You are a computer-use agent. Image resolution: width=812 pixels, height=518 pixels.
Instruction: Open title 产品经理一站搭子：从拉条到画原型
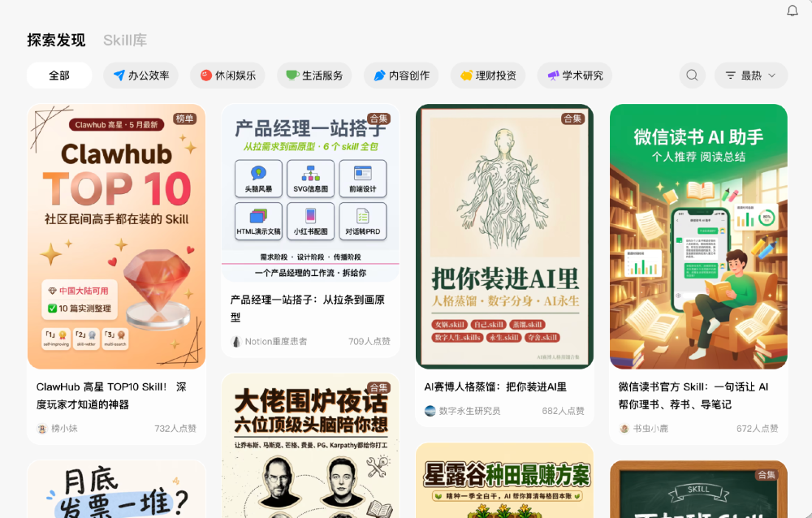tap(308, 309)
